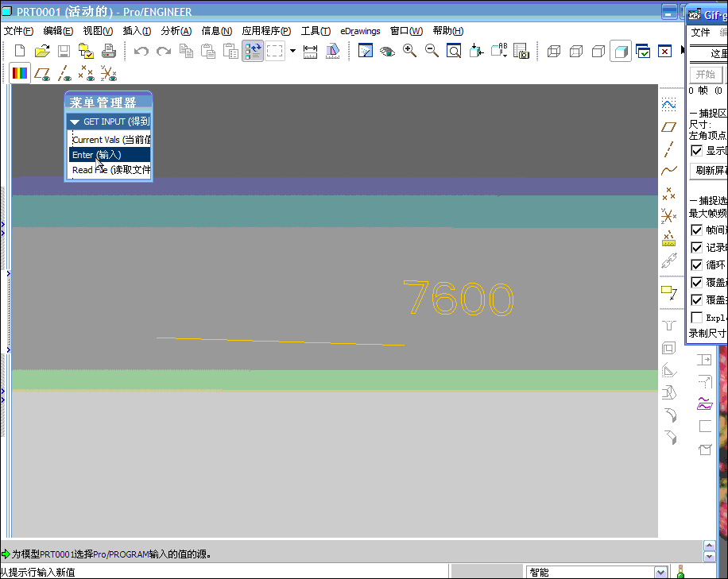Screen dimensions: 728x579
Task: Open the annotation feature icon
Action: tap(669, 292)
